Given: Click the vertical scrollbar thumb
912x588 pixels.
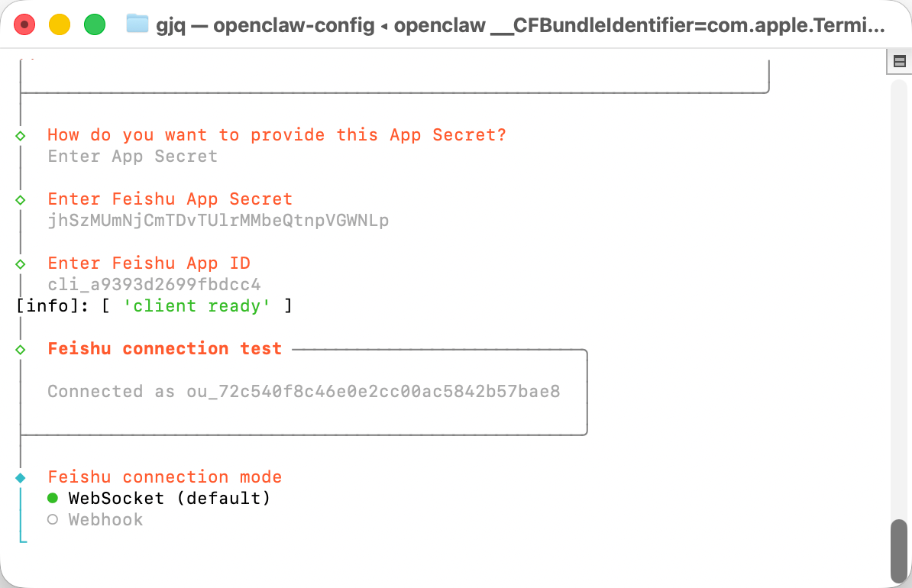Looking at the screenshot, I should coord(899,550).
